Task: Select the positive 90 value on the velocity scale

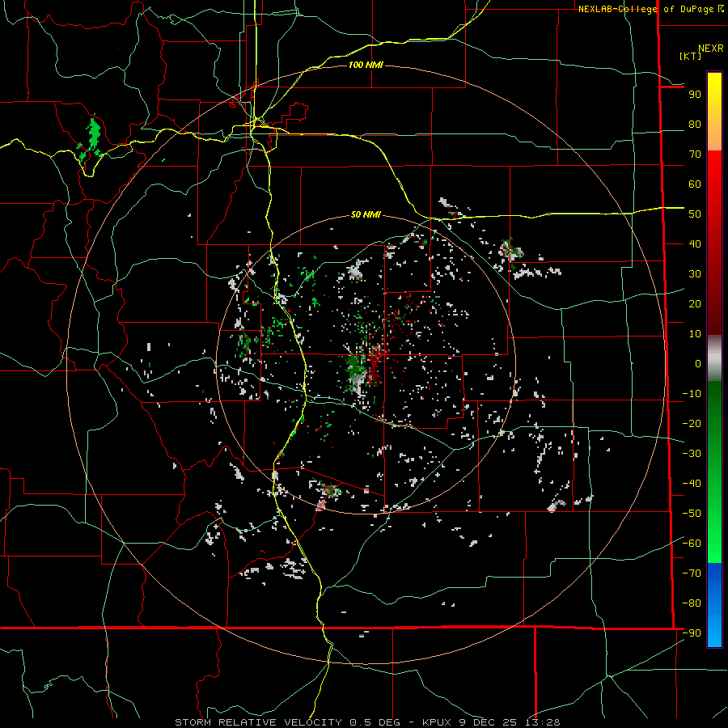Action: click(x=695, y=95)
